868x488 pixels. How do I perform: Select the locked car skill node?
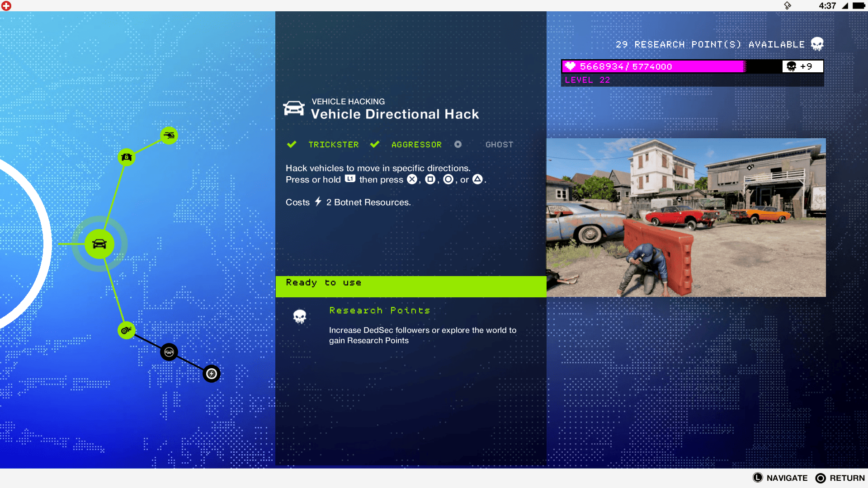(x=169, y=352)
